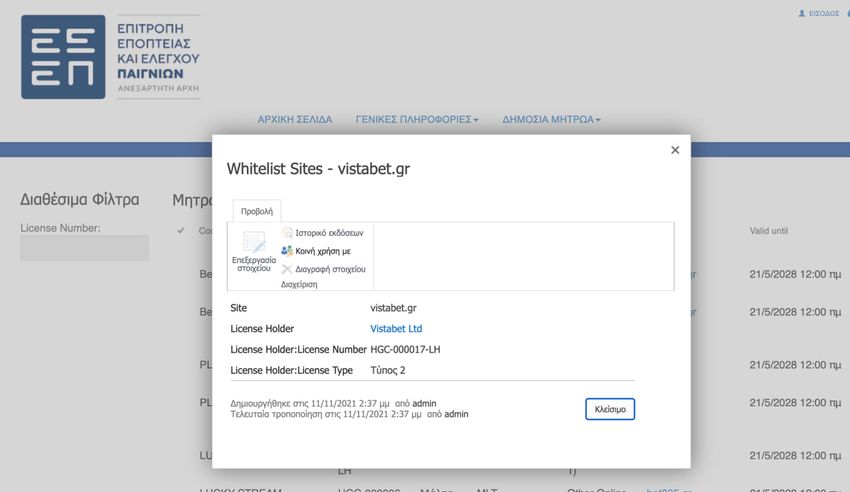Select Κοινή χρήση με share option
Viewport: 850px width, 492px height.
point(316,251)
